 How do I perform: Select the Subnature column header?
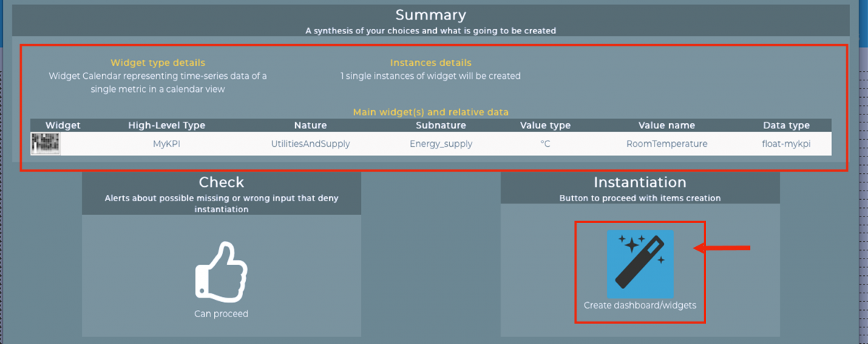click(441, 125)
